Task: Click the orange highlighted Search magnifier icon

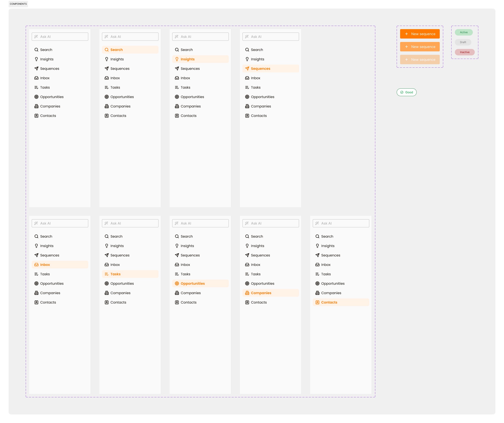Action: tap(106, 50)
